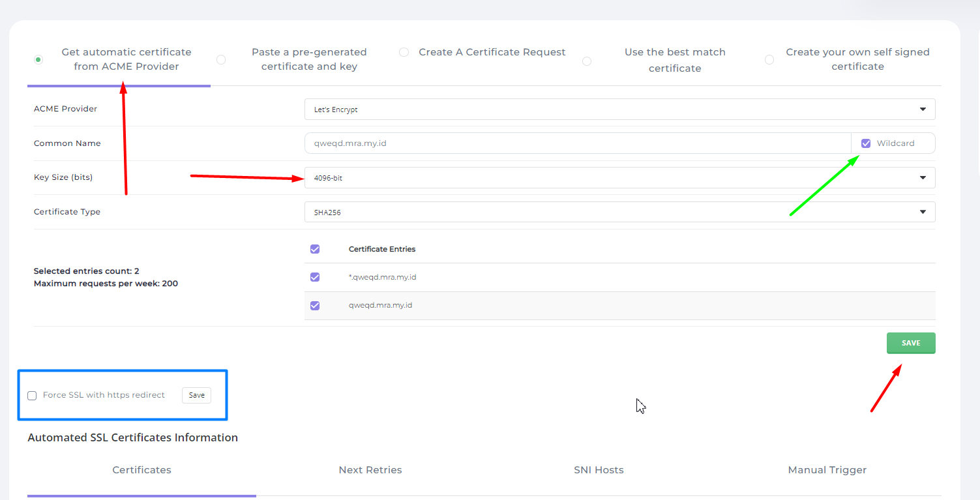The height and width of the screenshot is (500, 980).
Task: Open the Certificate Type SHA256 dropdown
Action: (x=619, y=212)
